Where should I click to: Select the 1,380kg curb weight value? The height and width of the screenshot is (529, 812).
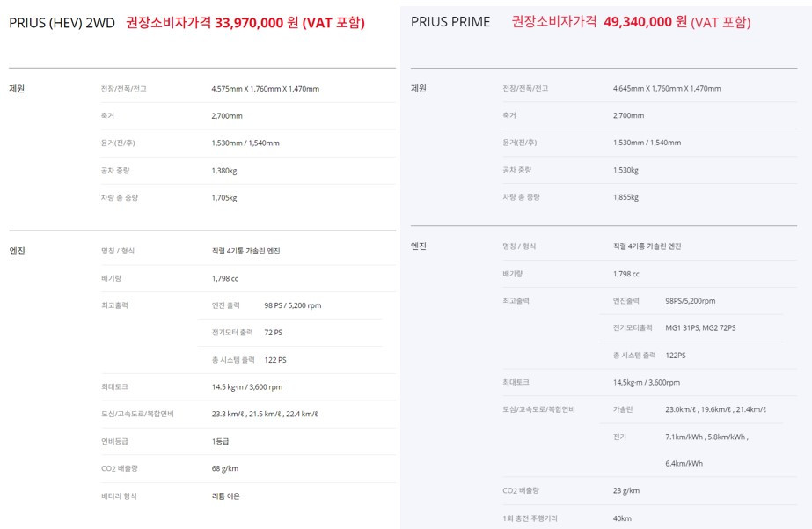pos(224,171)
